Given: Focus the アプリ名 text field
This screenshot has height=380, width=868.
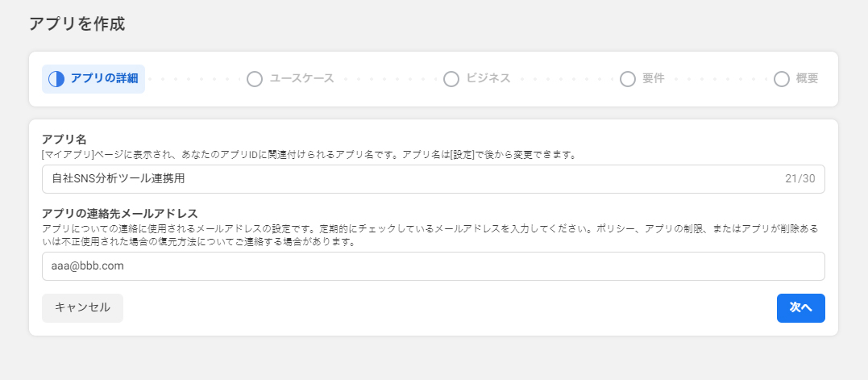Looking at the screenshot, I should 434,179.
